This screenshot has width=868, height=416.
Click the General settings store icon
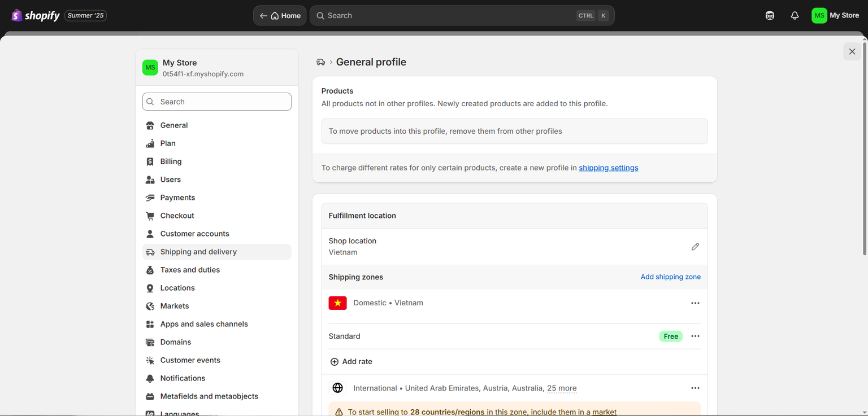[150, 125]
